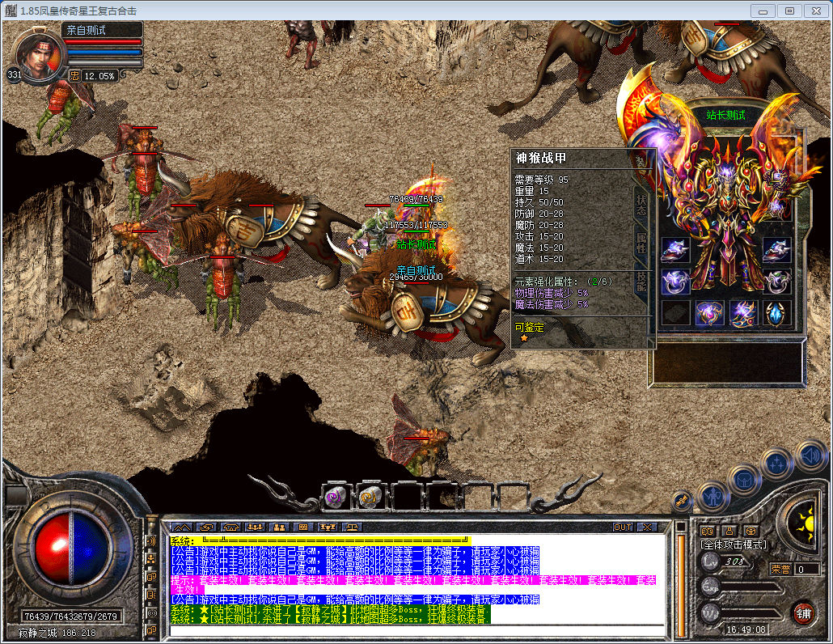Click the 亲自测试 name label at top left
Screen dimensions: 833x644
[86, 30]
